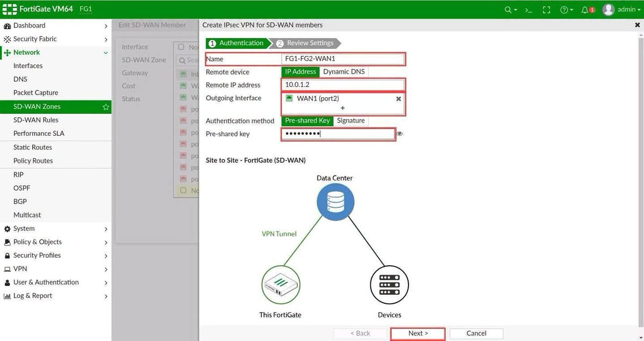Click the Dashboard gauge icon

tap(8, 26)
